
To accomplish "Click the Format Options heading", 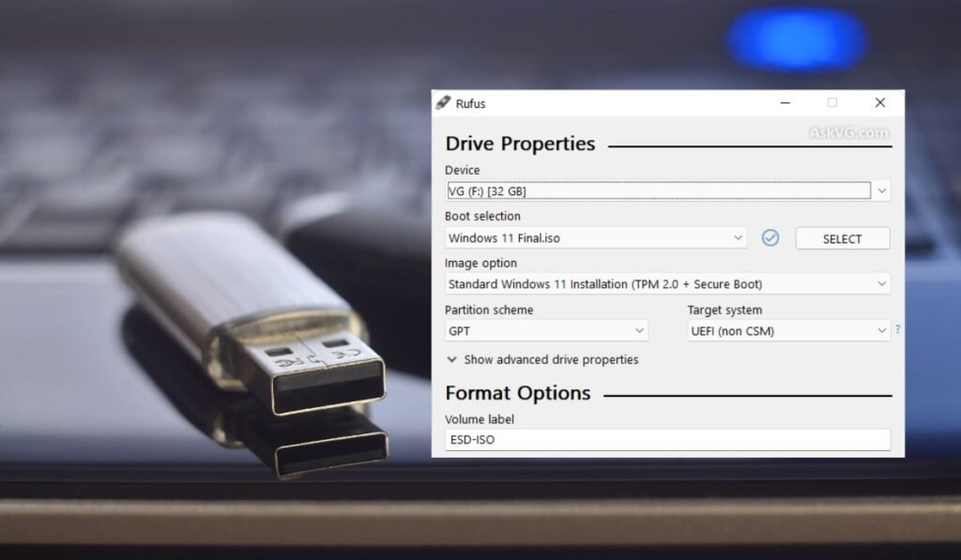I will 517,393.
